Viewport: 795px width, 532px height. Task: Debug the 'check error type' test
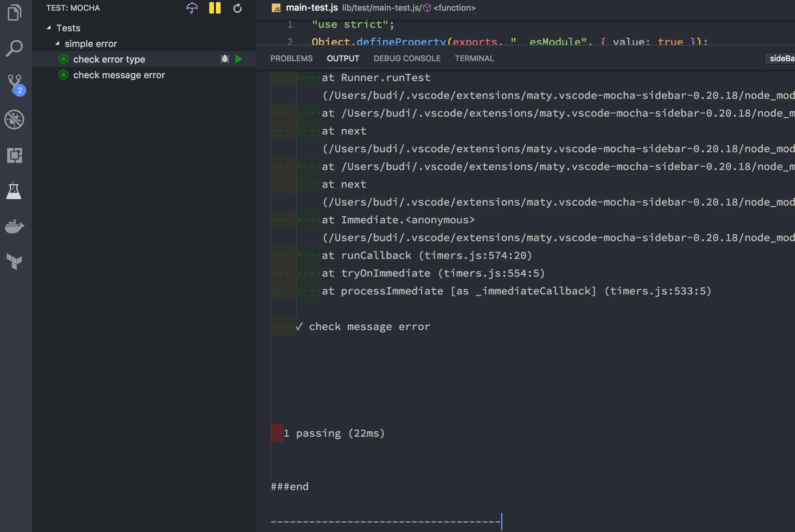225,59
